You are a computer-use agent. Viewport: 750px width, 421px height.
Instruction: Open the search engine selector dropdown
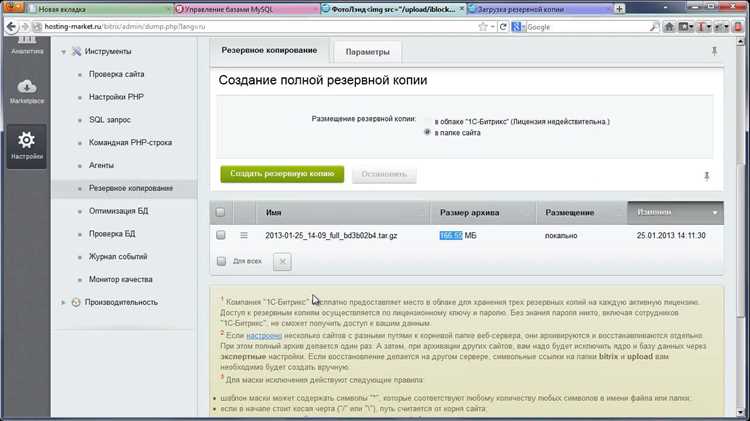(x=523, y=27)
